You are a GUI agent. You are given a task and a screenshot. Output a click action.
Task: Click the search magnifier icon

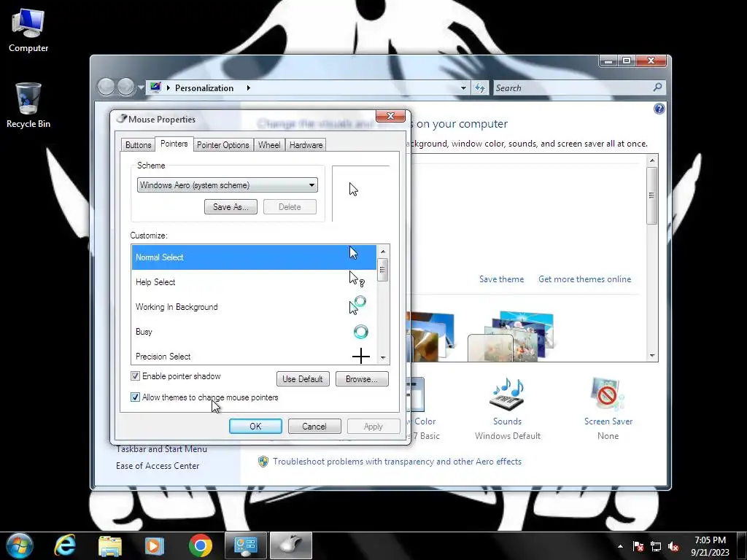pyautogui.click(x=657, y=87)
